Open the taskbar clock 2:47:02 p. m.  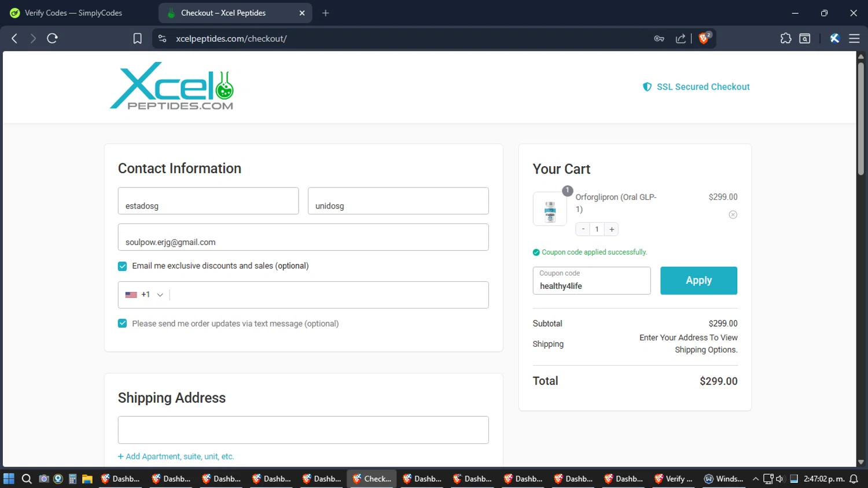click(824, 479)
